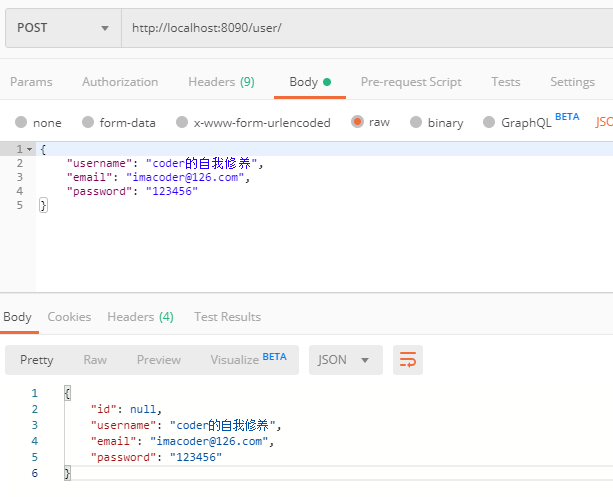Open the Test Results tab
This screenshot has width=613, height=497.
pos(228,317)
